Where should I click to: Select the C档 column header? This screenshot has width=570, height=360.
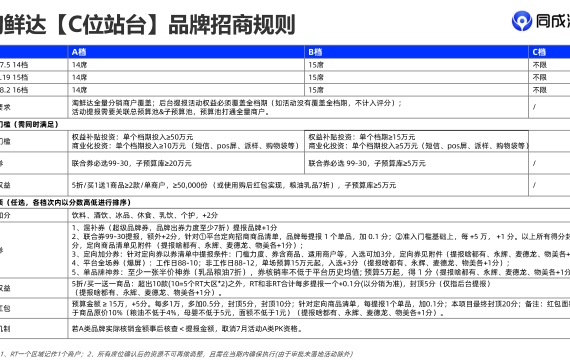pyautogui.click(x=549, y=52)
